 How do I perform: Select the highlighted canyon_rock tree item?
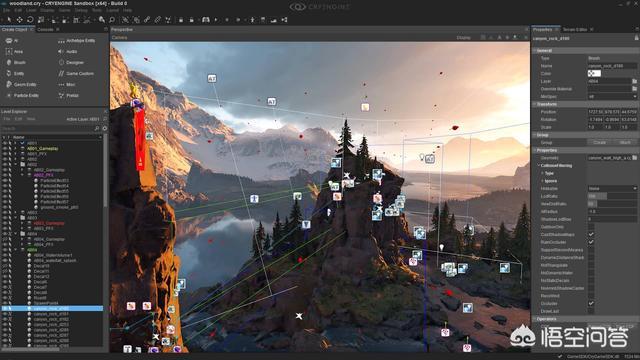52,309
